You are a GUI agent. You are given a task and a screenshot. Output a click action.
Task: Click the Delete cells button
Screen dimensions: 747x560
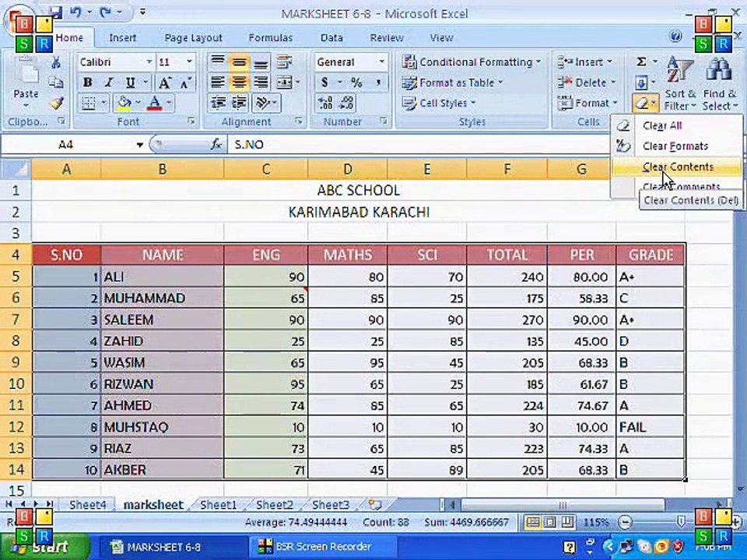587,83
